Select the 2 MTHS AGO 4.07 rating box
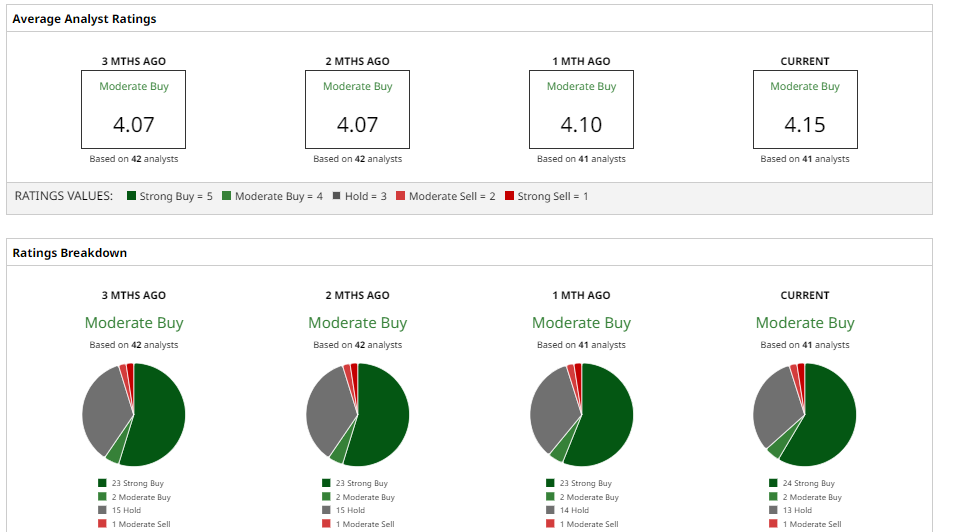The image size is (953, 532). (357, 110)
